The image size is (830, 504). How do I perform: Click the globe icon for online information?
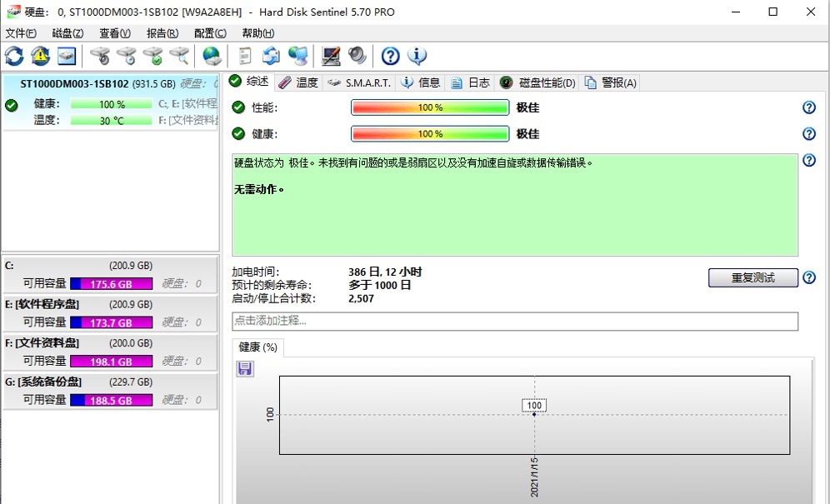210,55
